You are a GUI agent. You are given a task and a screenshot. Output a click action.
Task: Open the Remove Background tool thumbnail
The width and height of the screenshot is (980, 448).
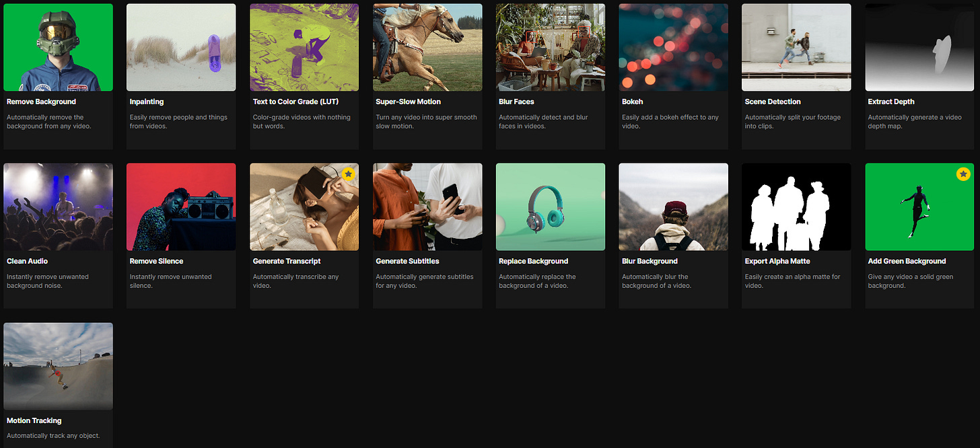point(58,47)
